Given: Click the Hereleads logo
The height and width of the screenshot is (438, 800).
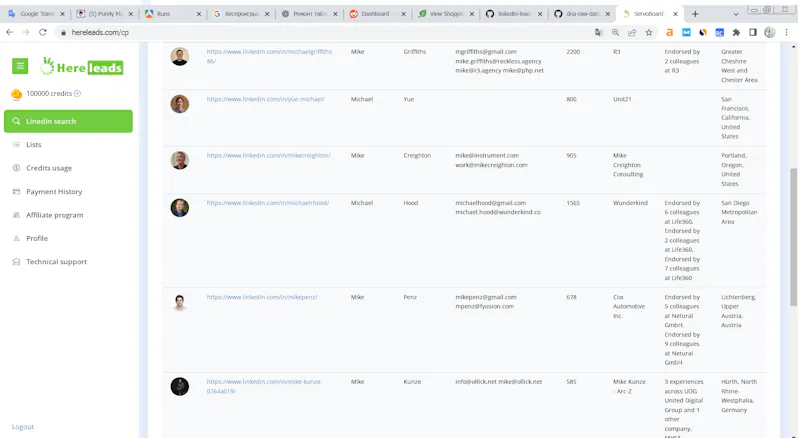Looking at the screenshot, I should (x=82, y=66).
